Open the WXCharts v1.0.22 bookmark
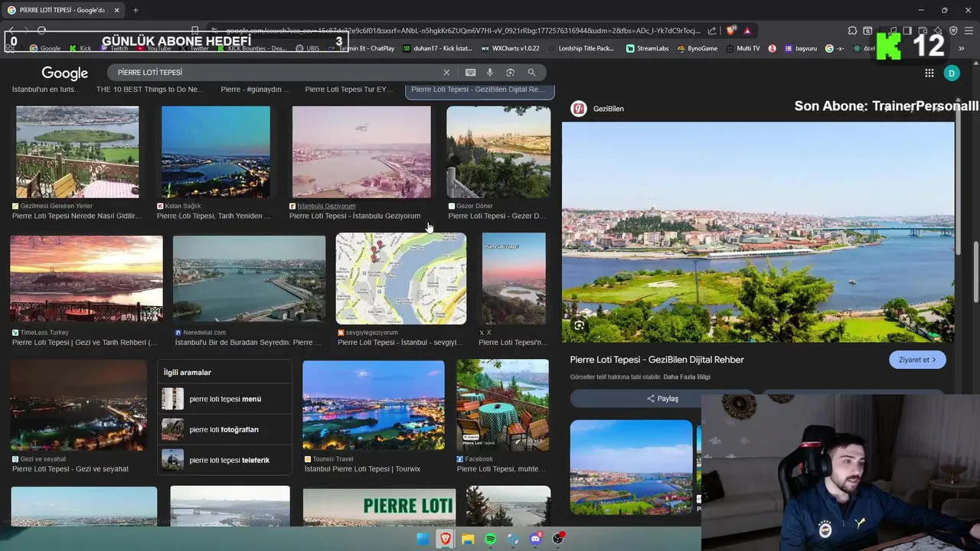This screenshot has height=551, width=980. (x=510, y=48)
